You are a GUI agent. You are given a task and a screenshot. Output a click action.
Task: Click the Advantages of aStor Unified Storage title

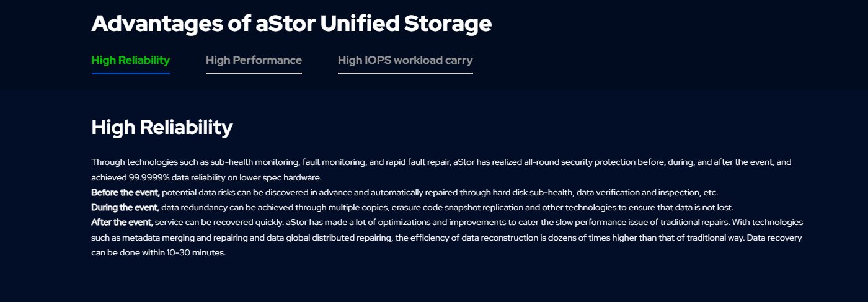point(291,24)
